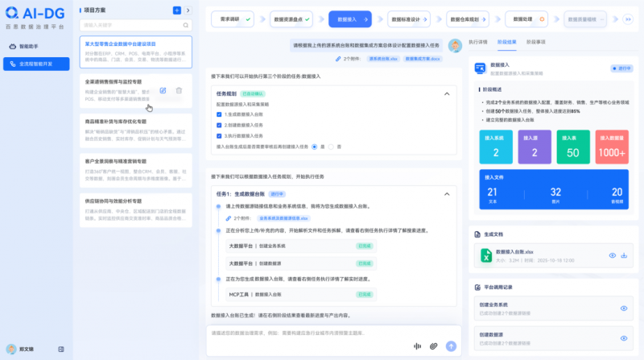Click the 大数据平台 创建业务系统 row
This screenshot has height=360, width=644.
tap(301, 246)
